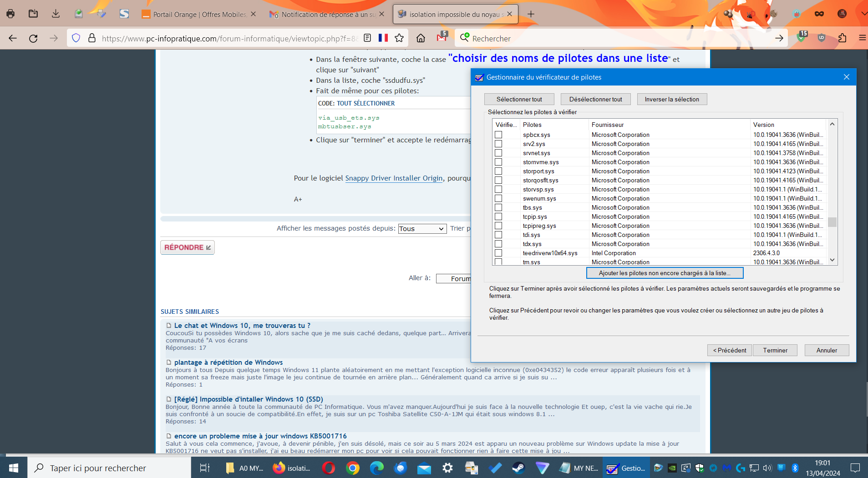Click the '< Précédent' button
The height and width of the screenshot is (478, 868).
[730, 350]
